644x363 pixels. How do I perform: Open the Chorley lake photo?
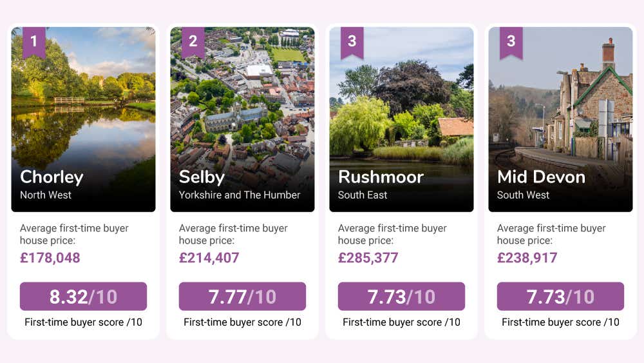click(83, 119)
